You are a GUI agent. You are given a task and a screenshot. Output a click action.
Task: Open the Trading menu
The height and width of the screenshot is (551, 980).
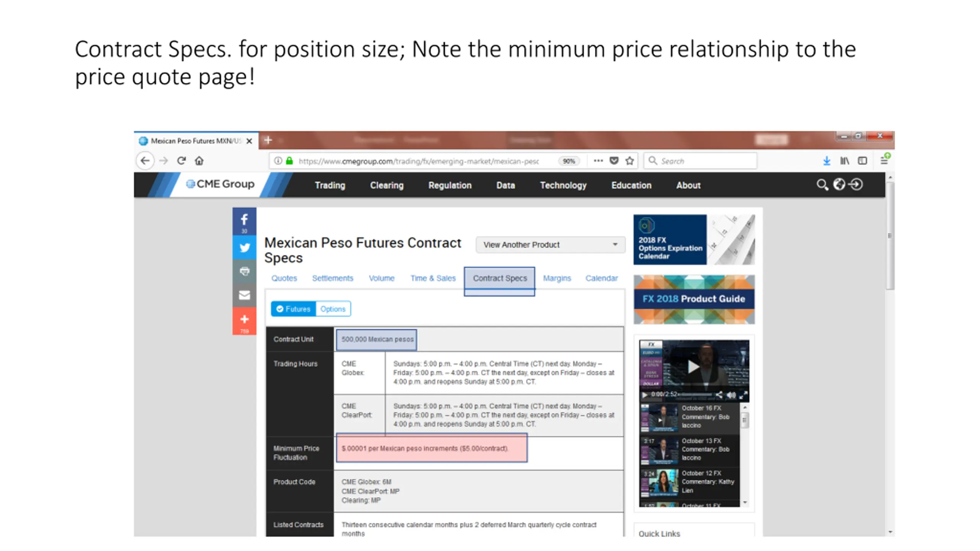click(330, 185)
